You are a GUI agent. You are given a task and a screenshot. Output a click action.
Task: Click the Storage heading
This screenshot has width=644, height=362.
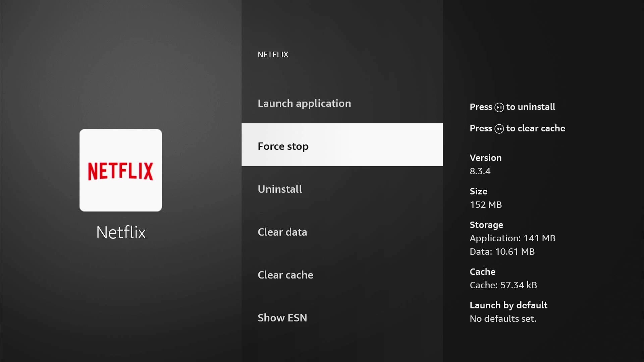(486, 225)
